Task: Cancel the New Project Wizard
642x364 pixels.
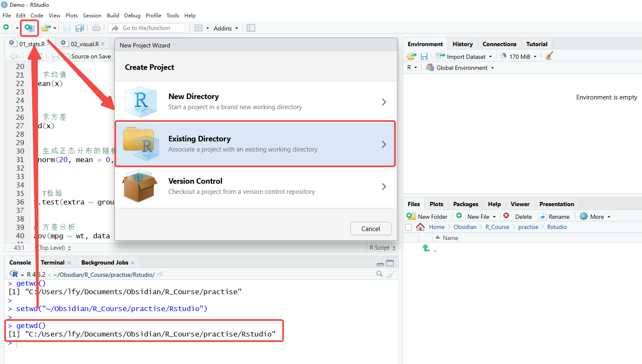Action: [x=370, y=229]
